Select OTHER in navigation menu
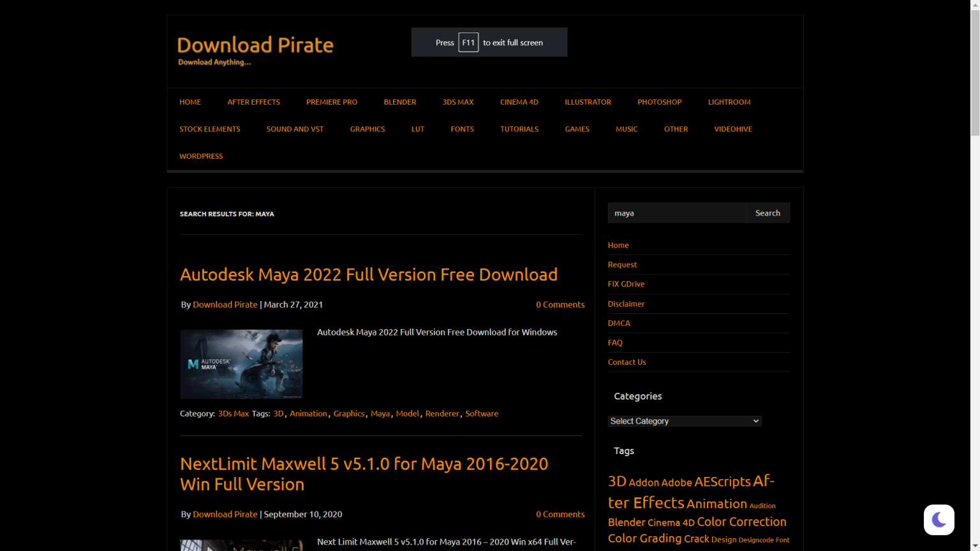The width and height of the screenshot is (980, 551). pos(676,129)
